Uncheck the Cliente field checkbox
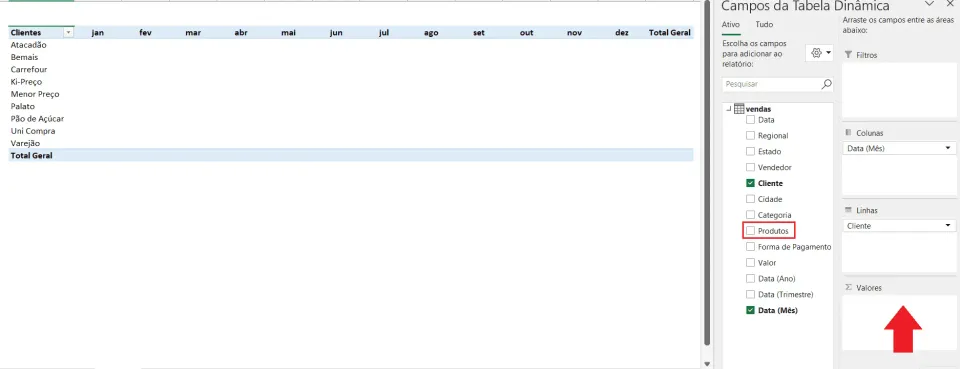Viewport: 960px width, 369px height. [751, 183]
